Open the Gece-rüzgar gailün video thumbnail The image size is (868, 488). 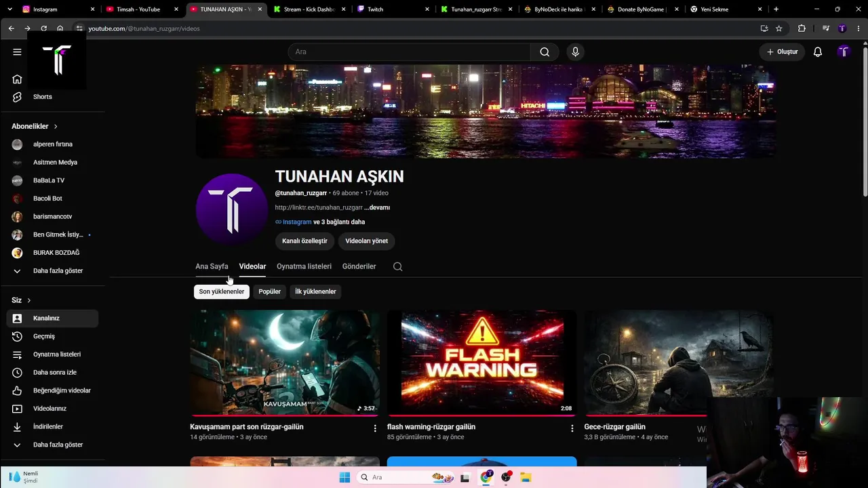click(679, 363)
